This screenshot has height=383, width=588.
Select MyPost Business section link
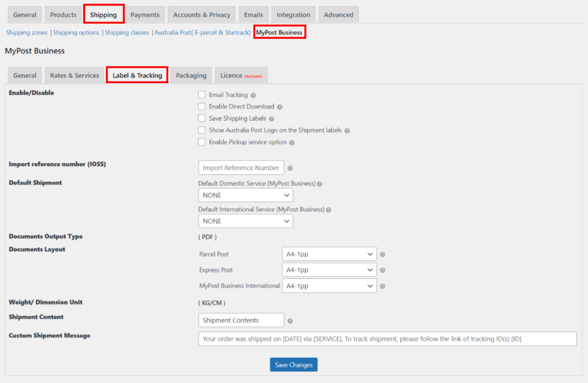click(x=280, y=32)
